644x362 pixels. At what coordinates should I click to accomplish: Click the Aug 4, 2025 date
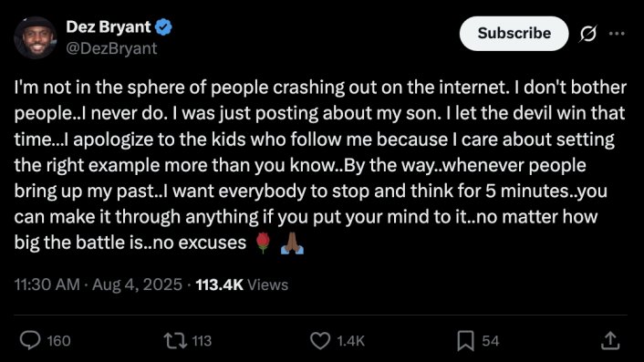point(137,284)
